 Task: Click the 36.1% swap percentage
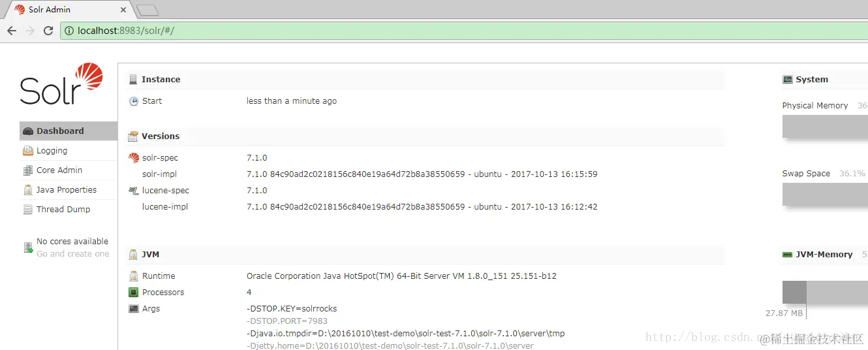point(852,174)
